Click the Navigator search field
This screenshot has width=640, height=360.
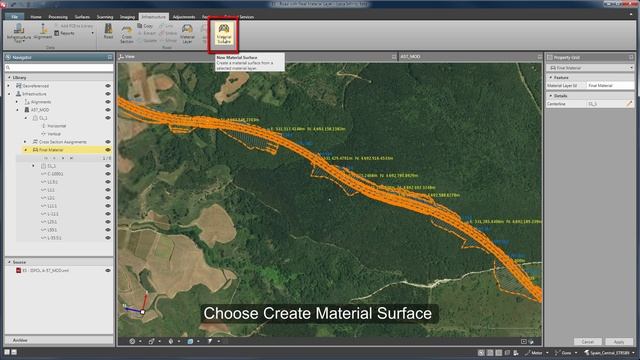59,67
